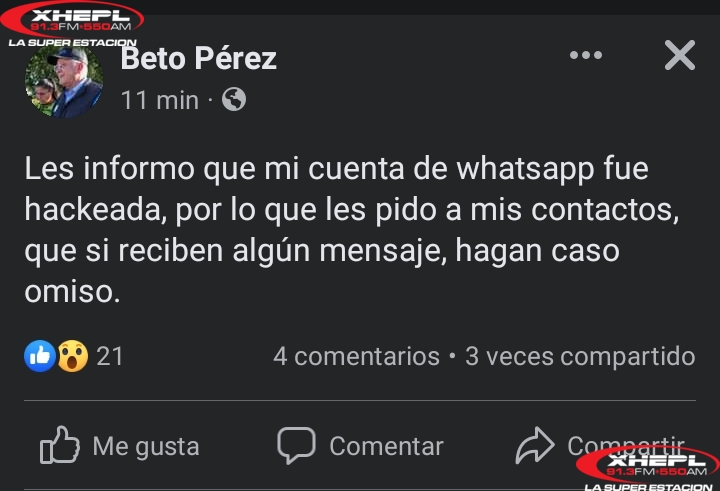Screen dimensions: 720x491
Task: View the 3 veces compartido shares
Action: pyautogui.click(x=580, y=356)
